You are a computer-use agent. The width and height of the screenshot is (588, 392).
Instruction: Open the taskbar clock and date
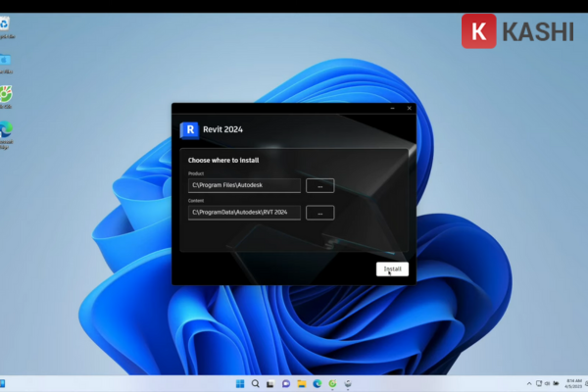point(572,383)
